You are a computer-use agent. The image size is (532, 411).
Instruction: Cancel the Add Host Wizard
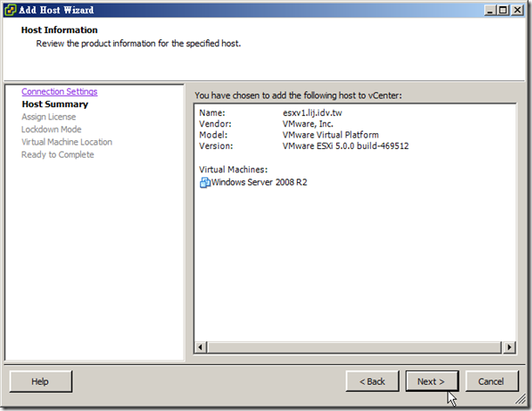pos(492,381)
